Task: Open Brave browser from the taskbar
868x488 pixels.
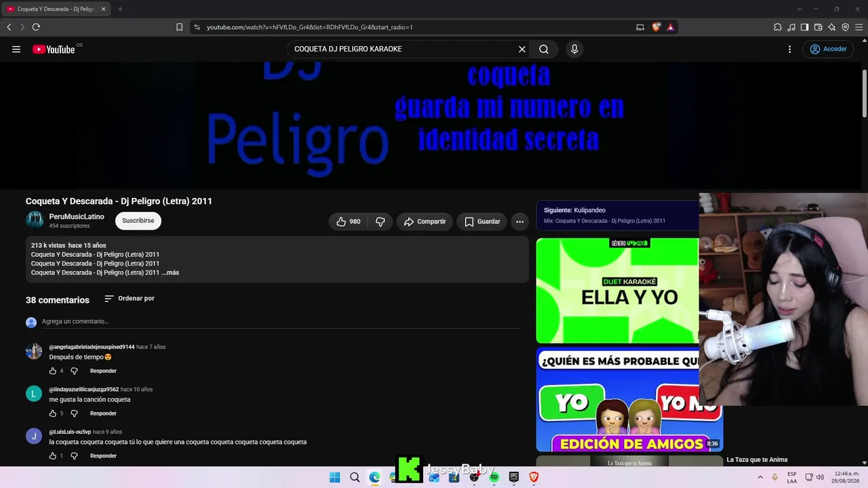Action: point(534,477)
